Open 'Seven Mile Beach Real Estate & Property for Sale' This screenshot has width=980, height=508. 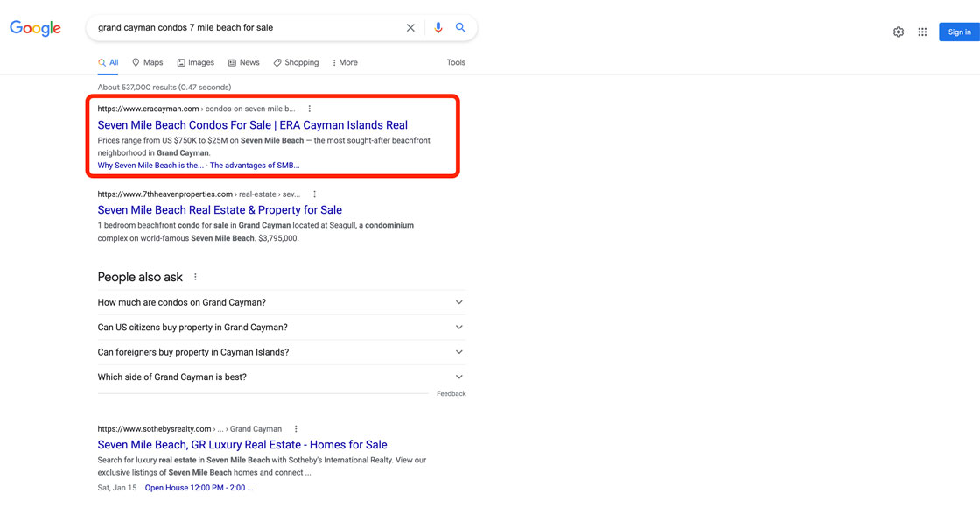[x=220, y=210]
